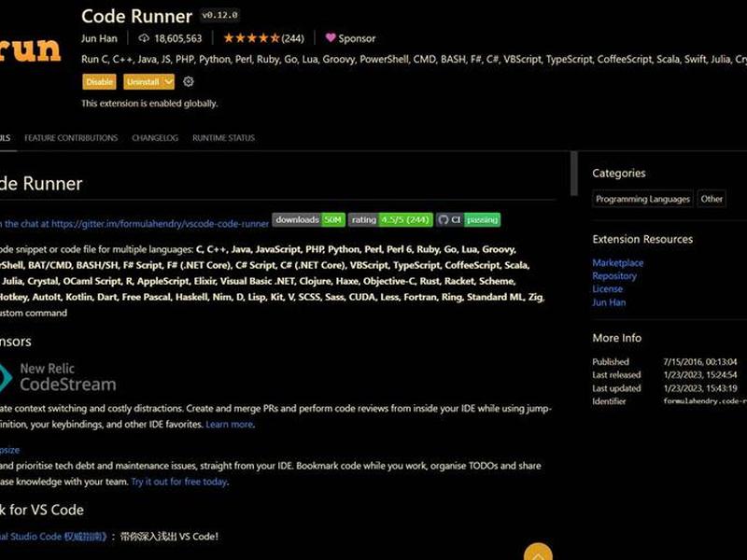Click the Extension Resources heading
Viewport: 747px width, 560px height.
pyautogui.click(x=642, y=239)
